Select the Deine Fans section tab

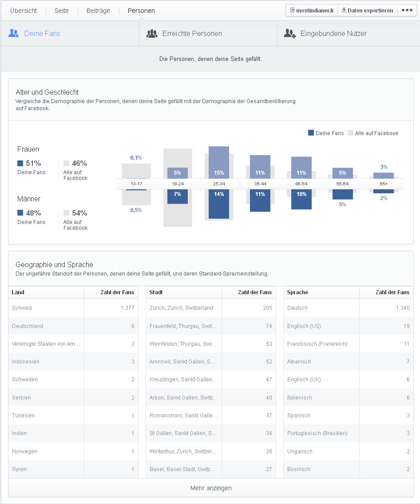coord(70,33)
